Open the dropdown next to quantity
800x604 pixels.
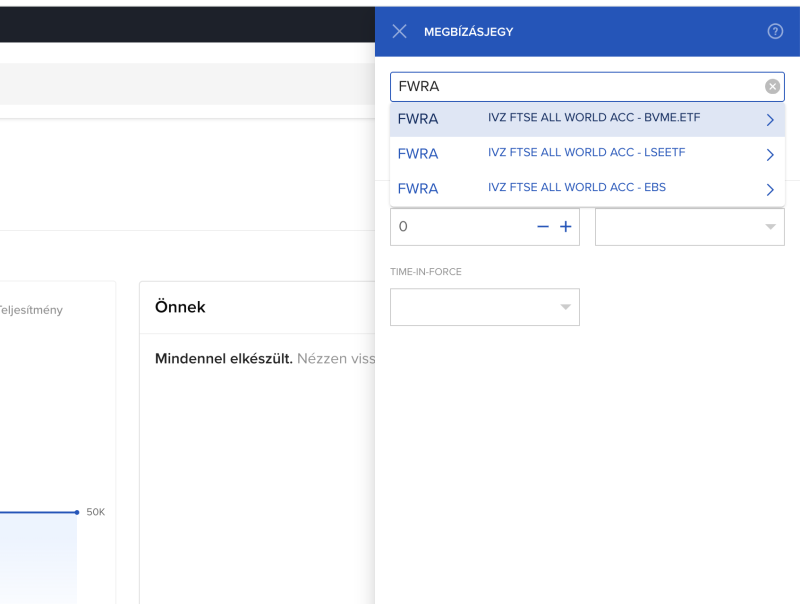click(x=690, y=226)
